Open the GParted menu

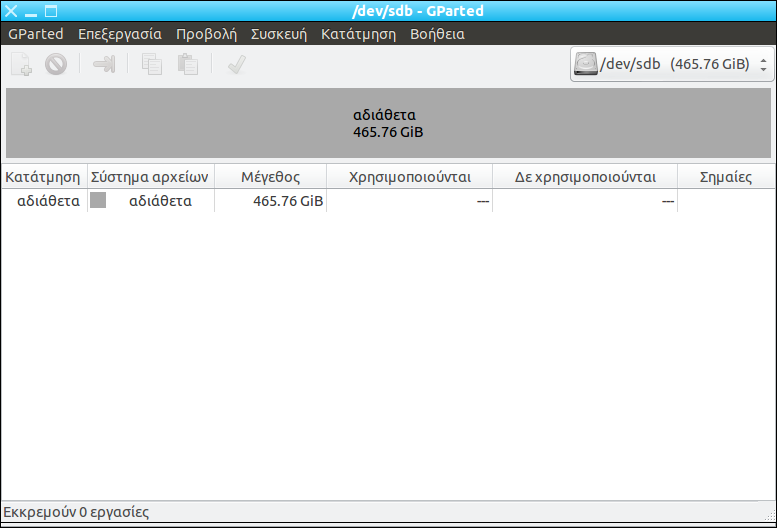point(36,34)
